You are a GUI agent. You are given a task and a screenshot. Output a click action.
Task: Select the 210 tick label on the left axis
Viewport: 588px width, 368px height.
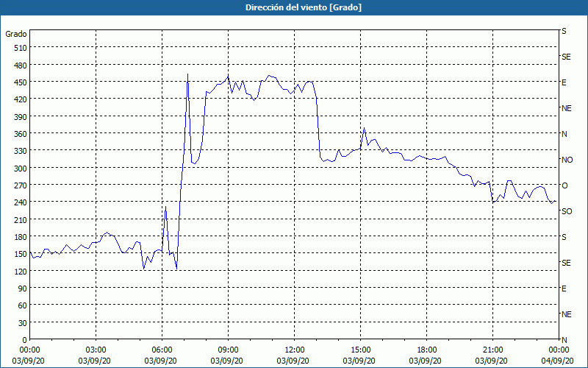coord(21,219)
